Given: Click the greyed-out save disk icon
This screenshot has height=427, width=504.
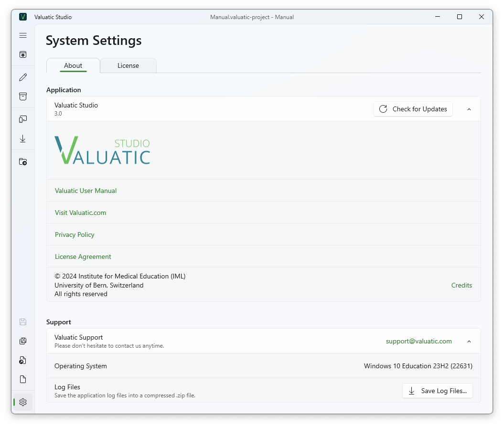Looking at the screenshot, I should pos(23,322).
